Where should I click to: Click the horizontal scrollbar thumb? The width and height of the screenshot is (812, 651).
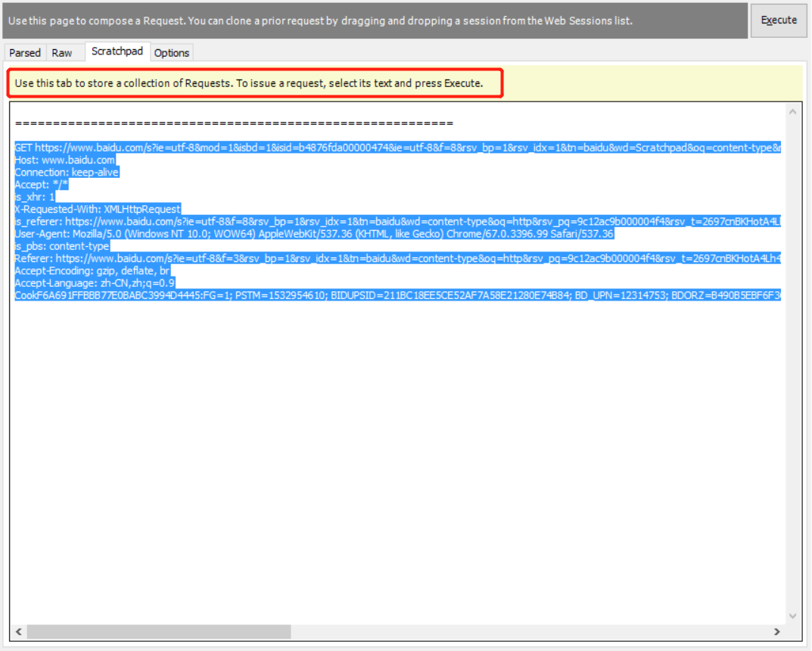[159, 631]
